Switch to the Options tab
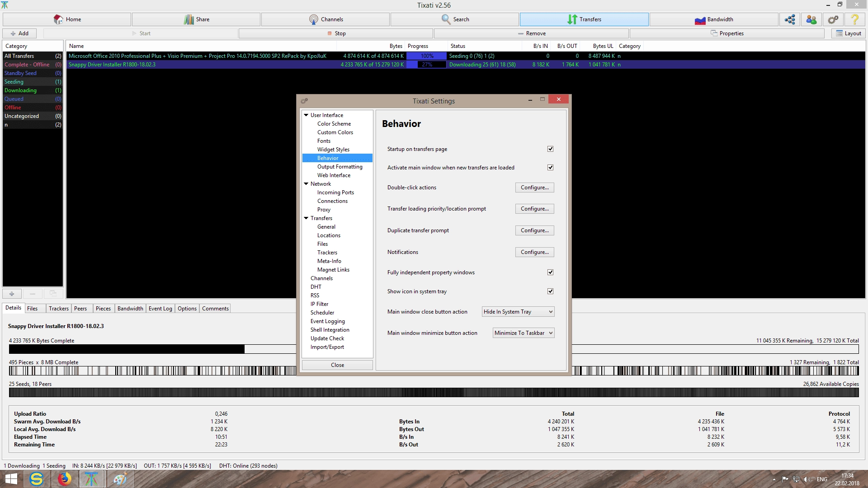 coord(187,308)
